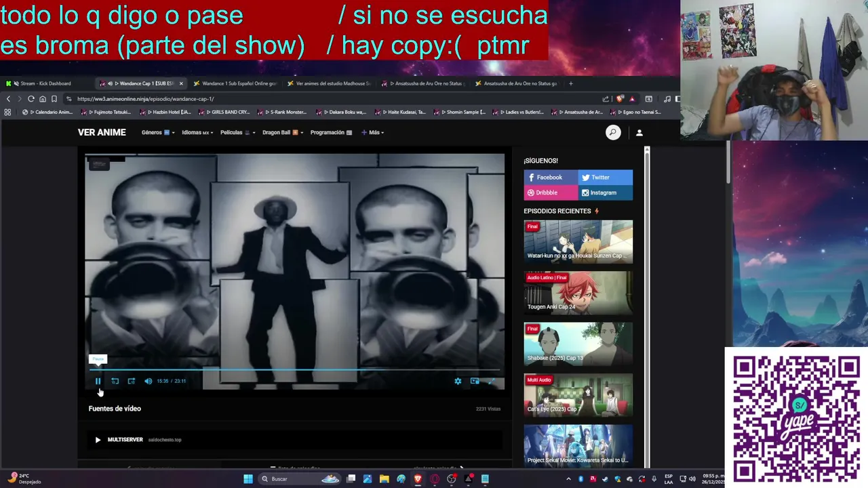Expand the Películas dropdown menu
The width and height of the screenshot is (868, 488).
pyautogui.click(x=238, y=132)
